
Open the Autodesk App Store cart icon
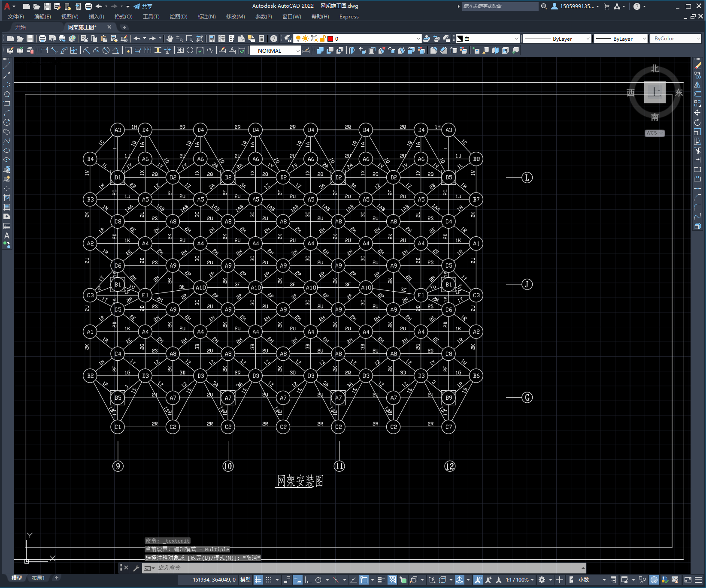point(607,6)
